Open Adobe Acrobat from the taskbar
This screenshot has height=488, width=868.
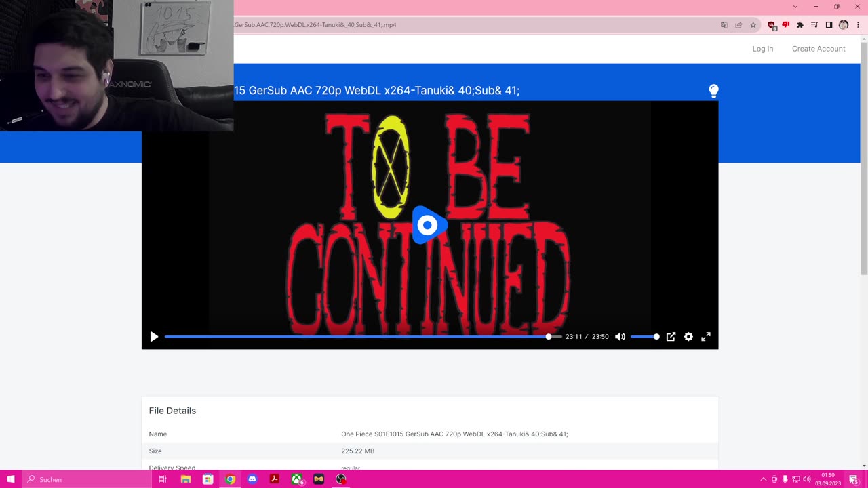275,479
